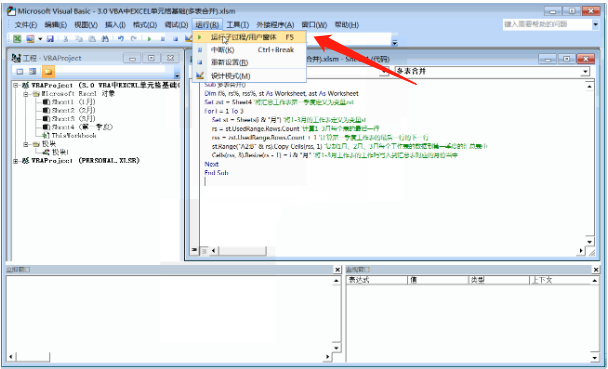Click Procedure View button in code window

pyautogui.click(x=194, y=250)
